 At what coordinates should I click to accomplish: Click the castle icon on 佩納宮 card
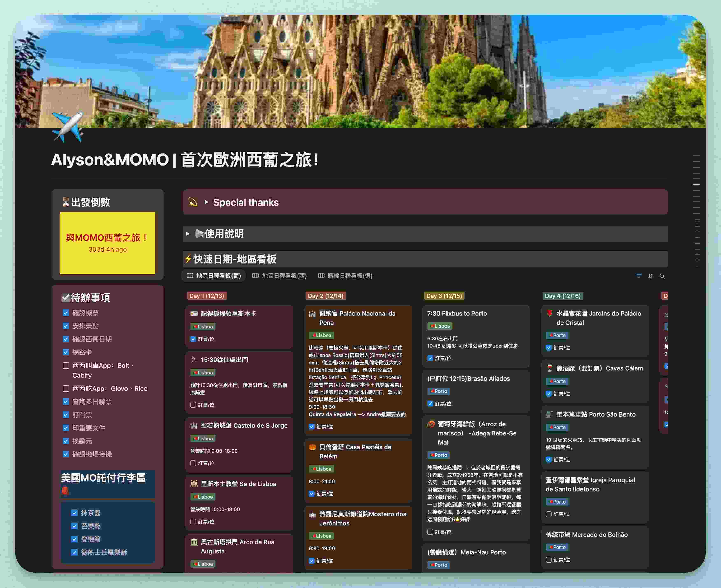(312, 314)
